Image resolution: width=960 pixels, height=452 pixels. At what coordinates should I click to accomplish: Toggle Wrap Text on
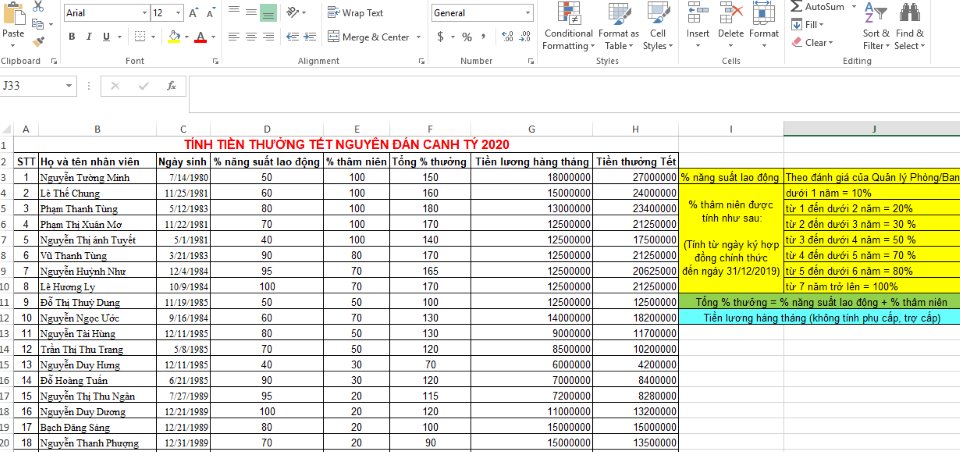coord(355,13)
